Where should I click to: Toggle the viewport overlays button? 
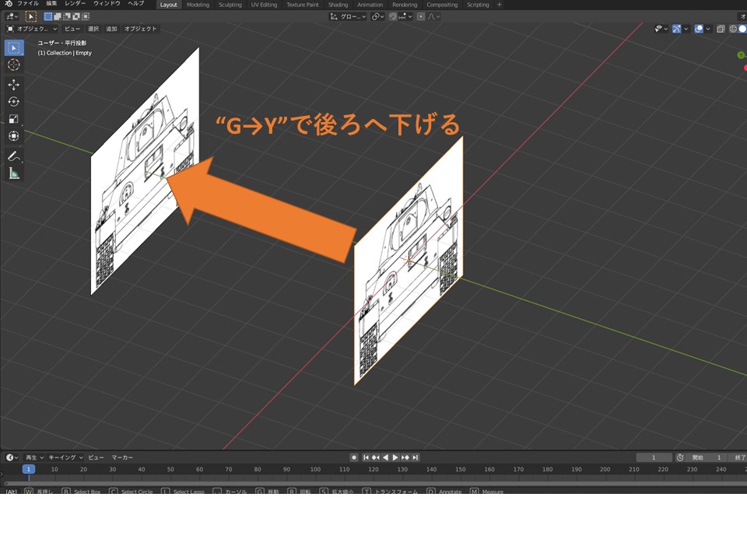click(x=699, y=29)
